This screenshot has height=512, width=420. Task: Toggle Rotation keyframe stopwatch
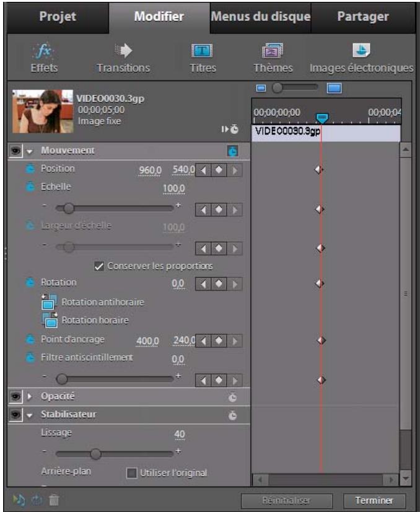click(30, 282)
